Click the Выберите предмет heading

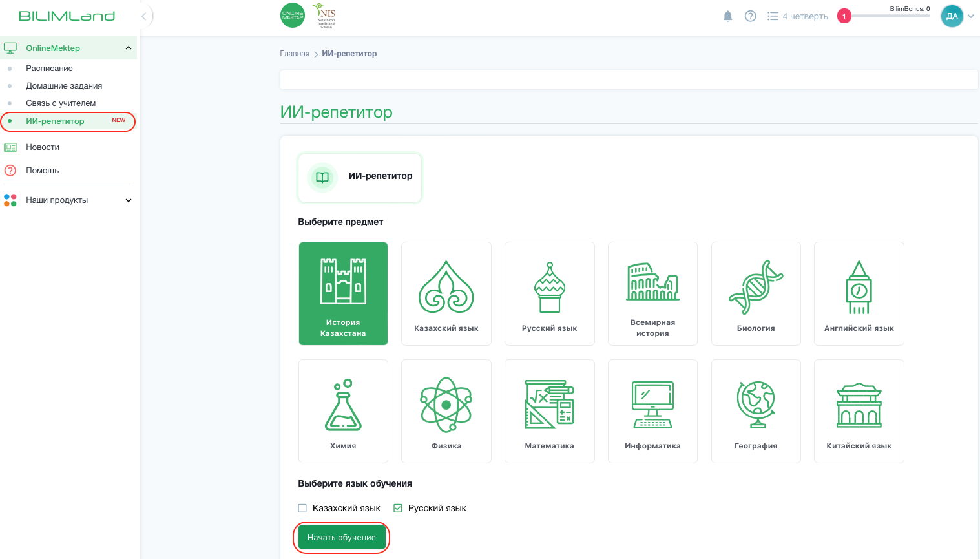(340, 222)
